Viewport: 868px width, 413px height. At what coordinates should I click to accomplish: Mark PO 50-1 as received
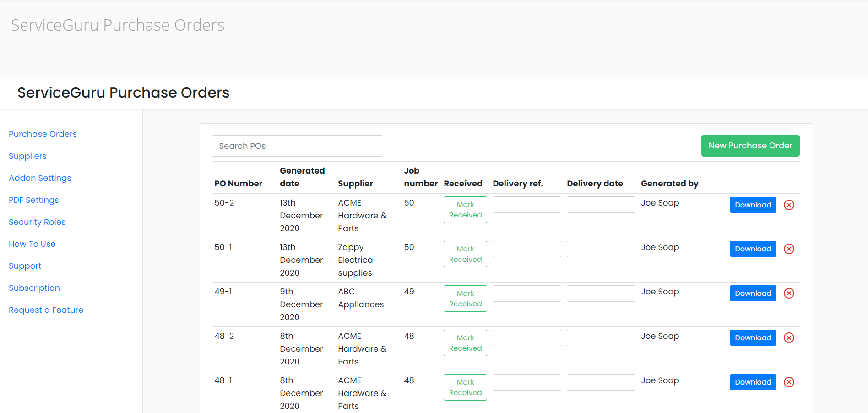click(x=465, y=254)
